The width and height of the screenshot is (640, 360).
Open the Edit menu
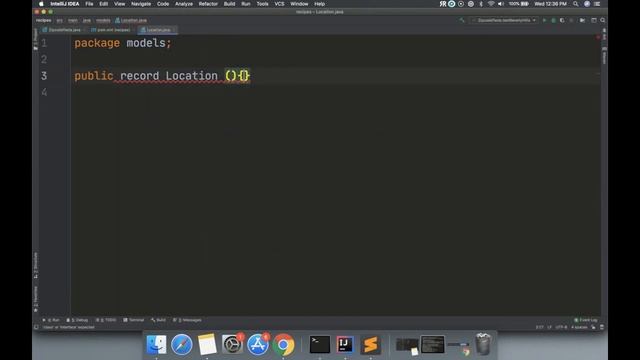[x=104, y=4]
